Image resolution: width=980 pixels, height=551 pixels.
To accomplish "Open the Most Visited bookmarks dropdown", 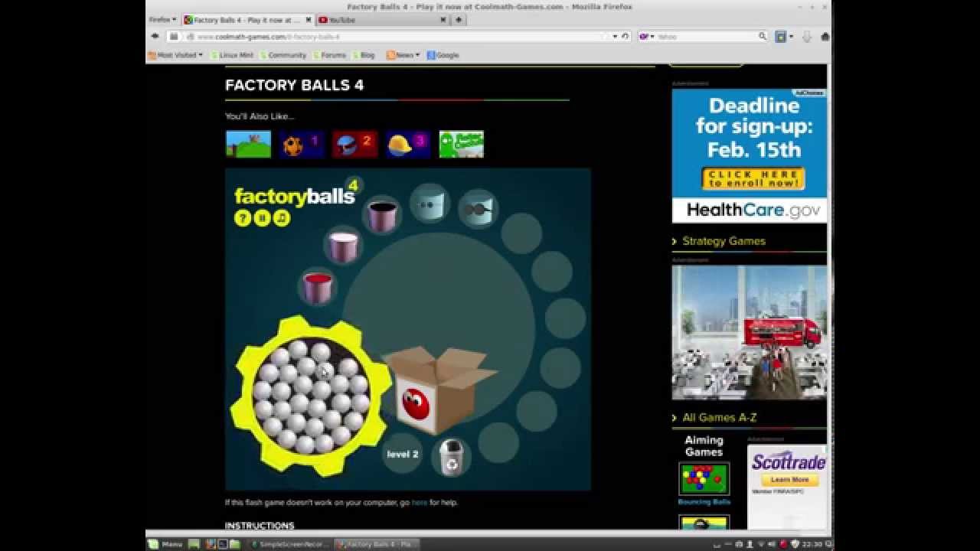I will tap(175, 55).
